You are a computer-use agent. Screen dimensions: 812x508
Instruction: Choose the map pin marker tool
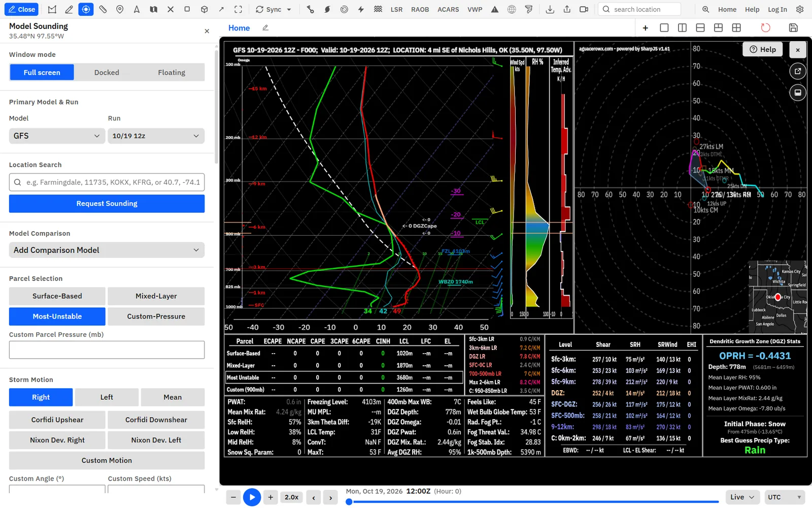(x=120, y=9)
